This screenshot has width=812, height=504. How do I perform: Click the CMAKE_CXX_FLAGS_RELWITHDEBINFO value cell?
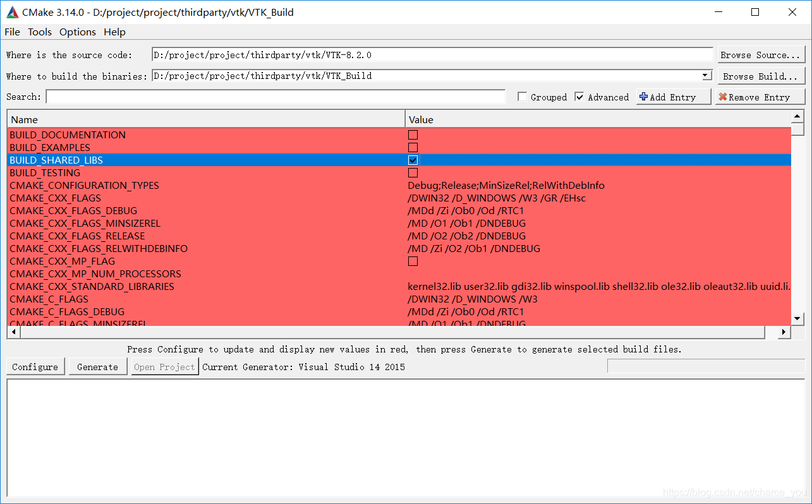tap(598, 248)
